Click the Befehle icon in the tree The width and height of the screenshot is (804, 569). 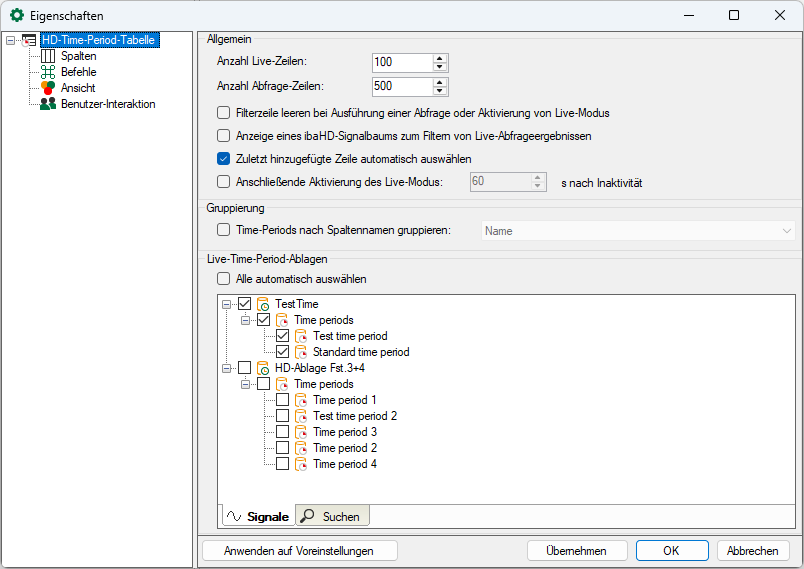tap(47, 72)
